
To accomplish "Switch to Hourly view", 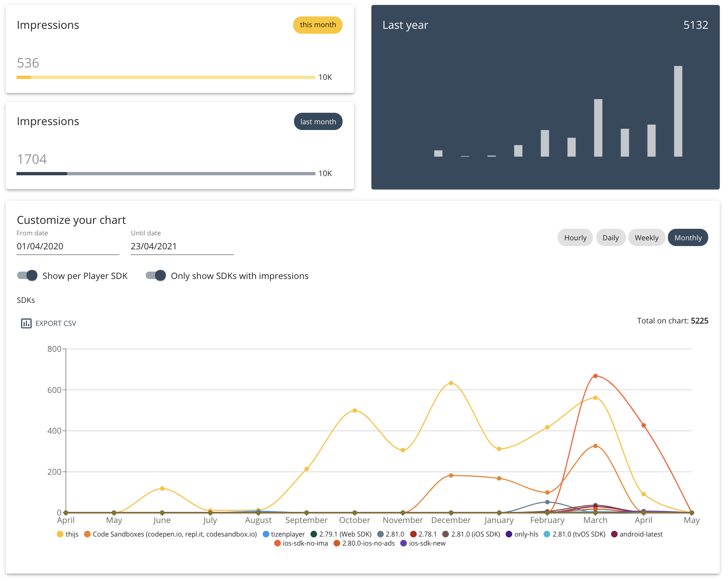I will point(575,237).
